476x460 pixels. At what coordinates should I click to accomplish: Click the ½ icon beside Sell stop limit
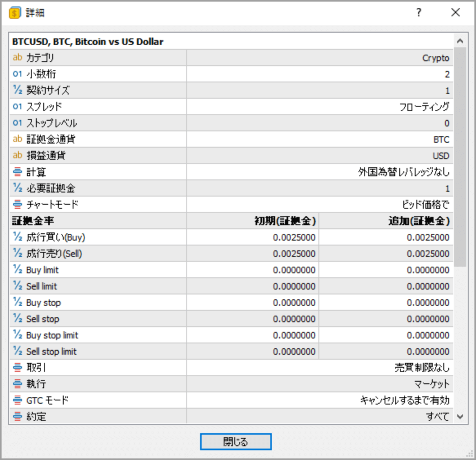pos(17,351)
